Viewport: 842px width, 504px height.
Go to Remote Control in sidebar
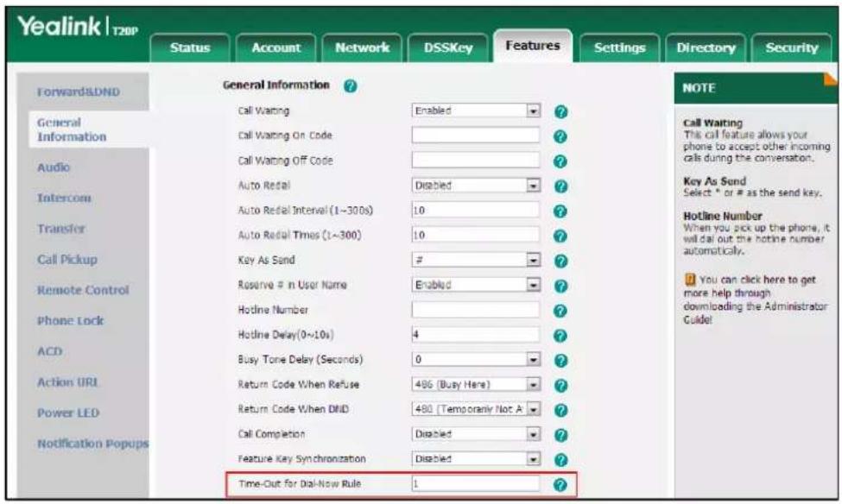pos(83,290)
